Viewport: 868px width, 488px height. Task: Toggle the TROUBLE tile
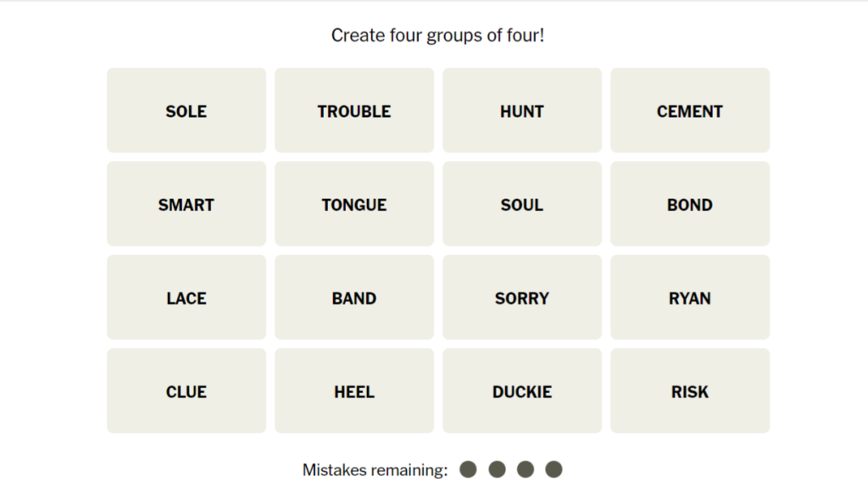tap(354, 111)
